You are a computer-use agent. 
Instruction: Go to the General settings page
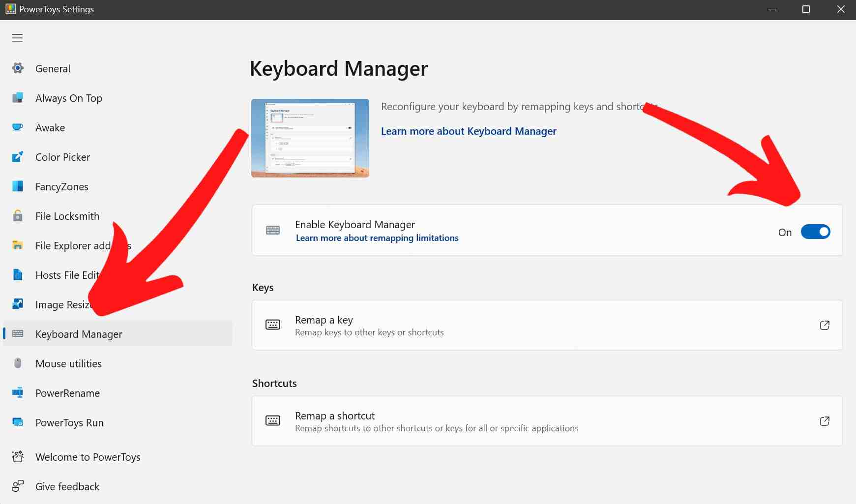(x=118, y=68)
